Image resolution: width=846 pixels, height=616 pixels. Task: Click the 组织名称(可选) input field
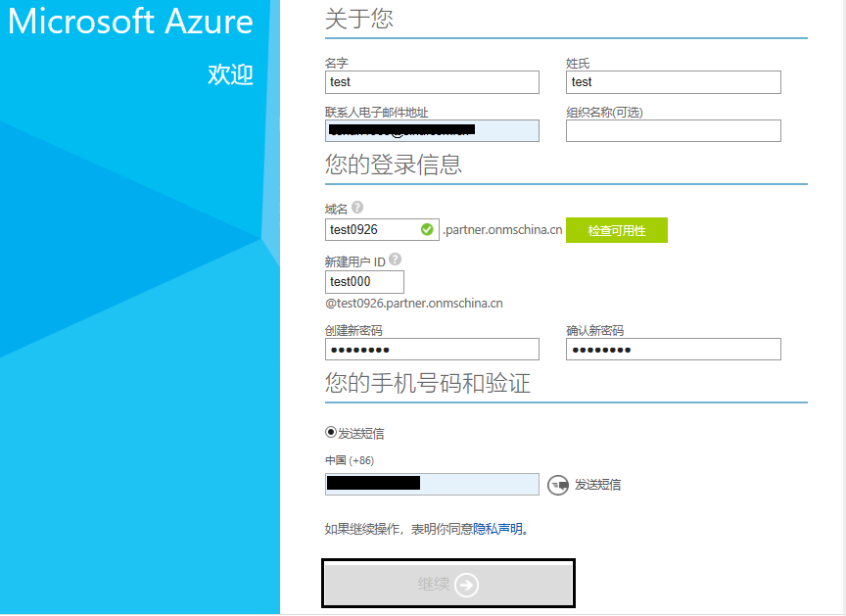(673, 130)
